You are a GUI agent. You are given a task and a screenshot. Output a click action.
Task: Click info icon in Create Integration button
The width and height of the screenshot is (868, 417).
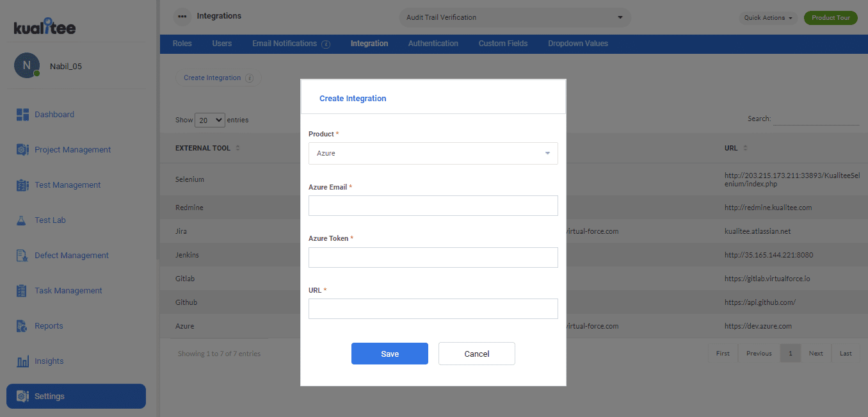(250, 78)
